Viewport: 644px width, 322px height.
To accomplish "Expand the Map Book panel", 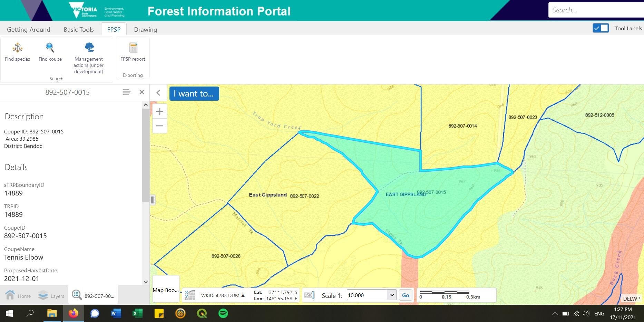I will click(x=166, y=290).
